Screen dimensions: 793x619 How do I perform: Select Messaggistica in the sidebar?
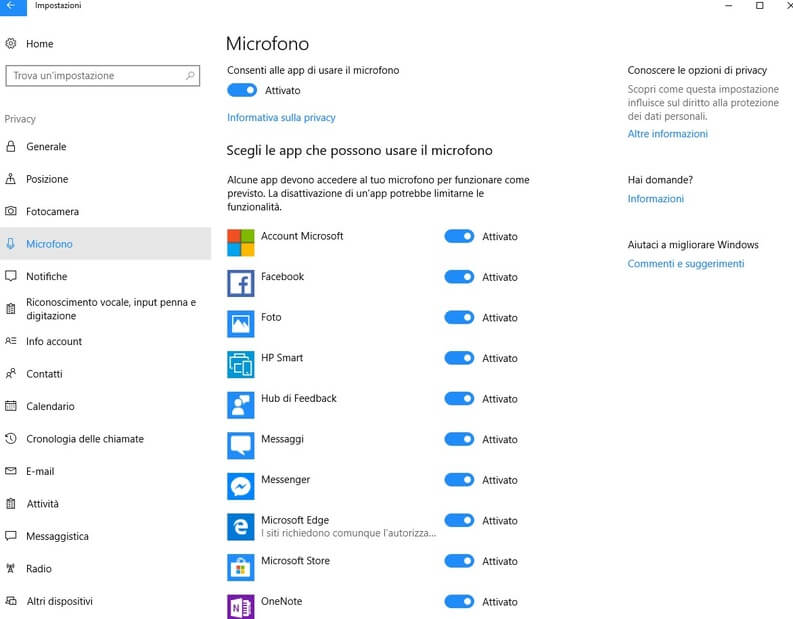pyautogui.click(x=105, y=536)
